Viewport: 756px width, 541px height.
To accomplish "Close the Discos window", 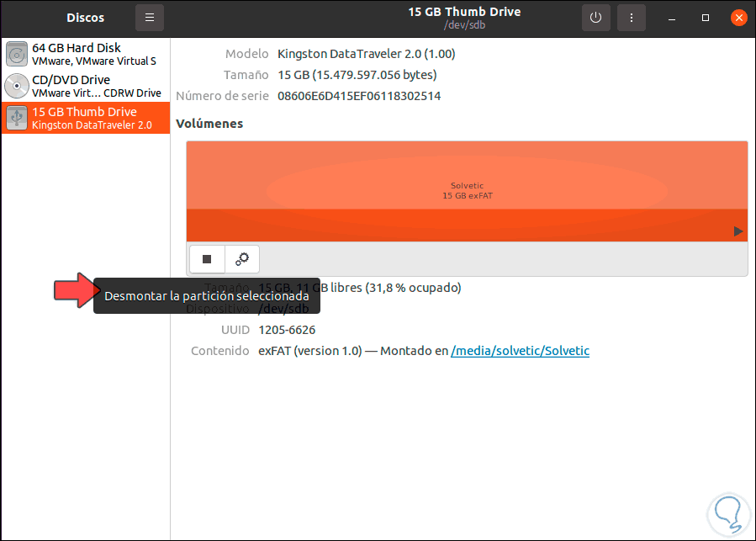I will [738, 18].
